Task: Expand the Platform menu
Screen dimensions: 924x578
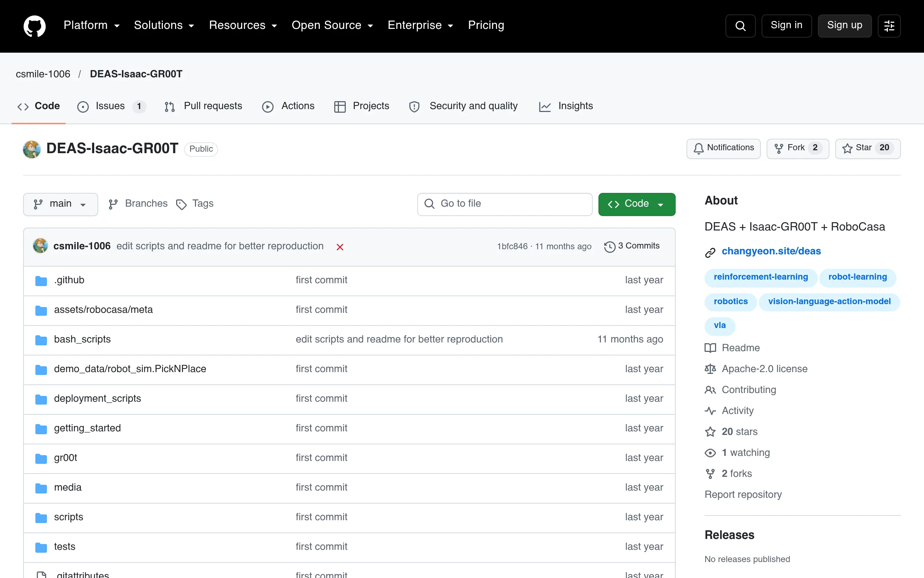Action: tap(92, 25)
